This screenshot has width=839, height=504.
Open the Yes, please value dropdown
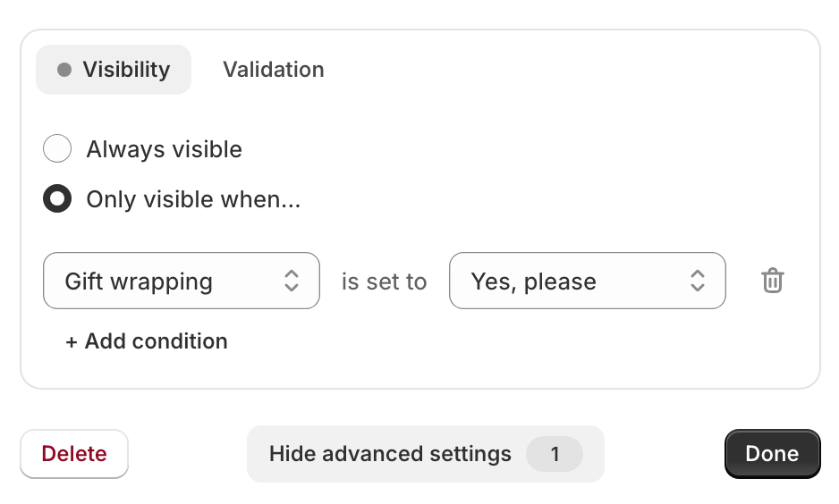588,281
